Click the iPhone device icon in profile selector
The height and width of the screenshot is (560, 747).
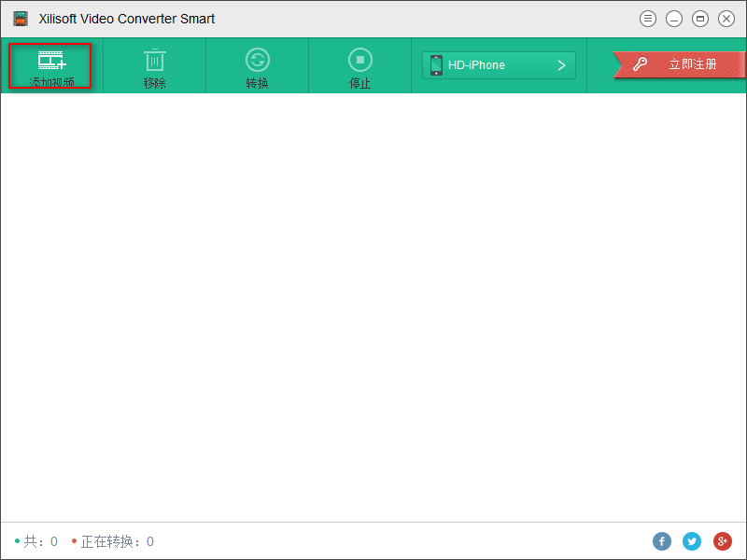[x=435, y=65]
